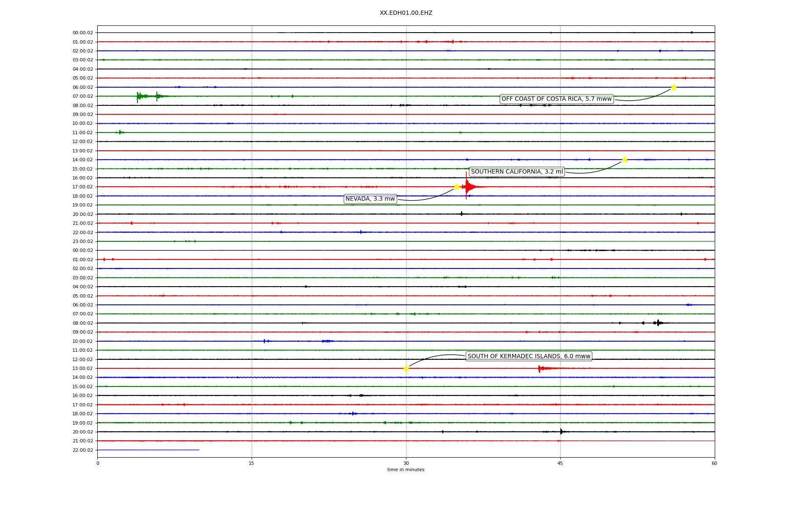Click the 15 minute x-axis tick label
812x508 pixels.
point(252,463)
